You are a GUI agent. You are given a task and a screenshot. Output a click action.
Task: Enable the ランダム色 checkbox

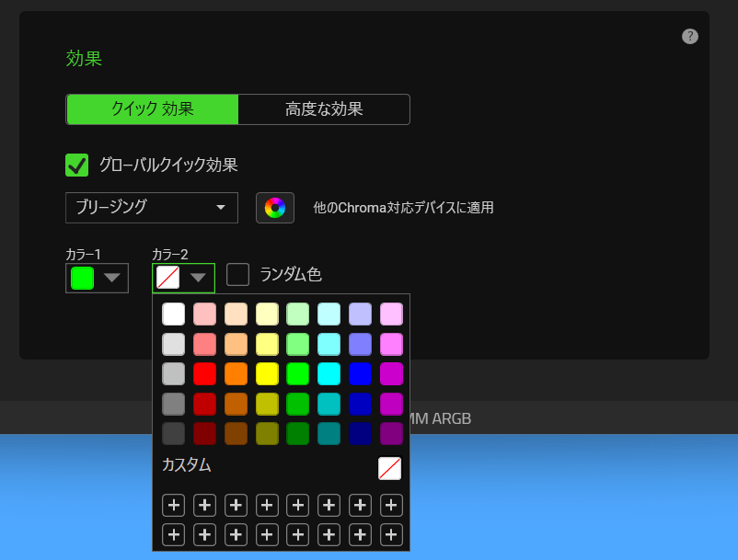point(237,275)
